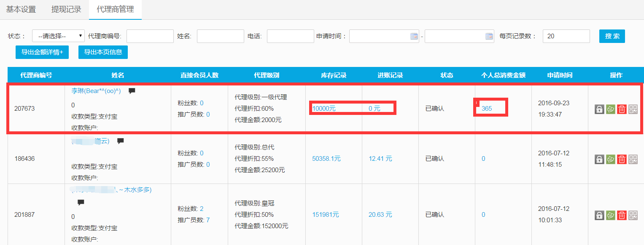Delete agent 201887 using trash icon
644x245 pixels.
[x=622, y=215]
